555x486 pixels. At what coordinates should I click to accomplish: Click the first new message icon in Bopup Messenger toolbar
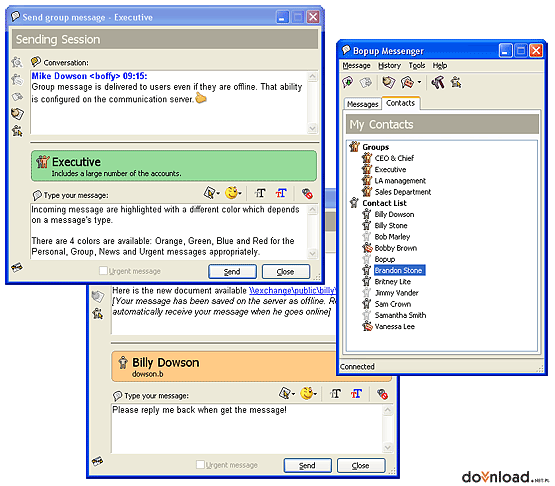tap(348, 82)
